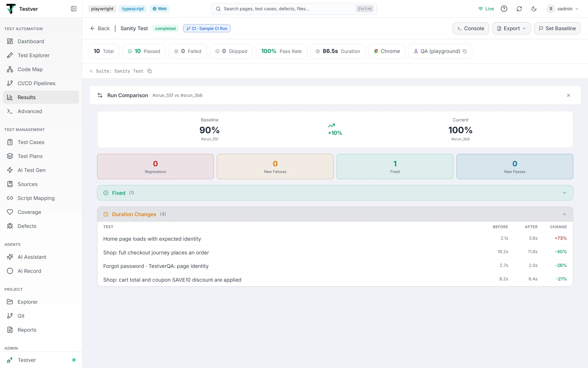Open the Export dropdown

tap(511, 28)
